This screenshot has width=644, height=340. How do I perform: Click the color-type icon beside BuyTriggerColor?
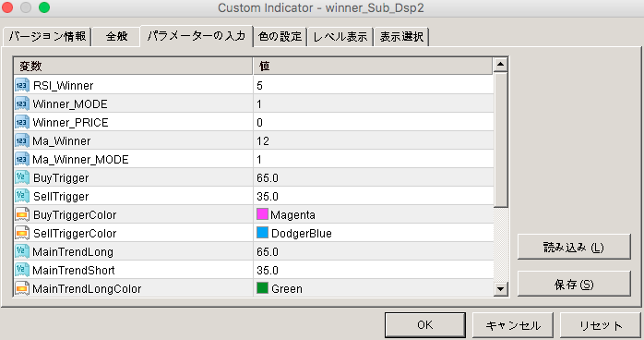22,214
